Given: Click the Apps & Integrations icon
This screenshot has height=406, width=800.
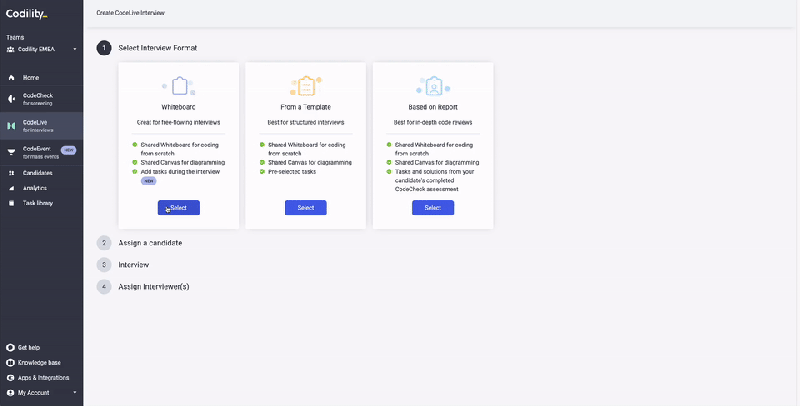Looking at the screenshot, I should click(10, 378).
